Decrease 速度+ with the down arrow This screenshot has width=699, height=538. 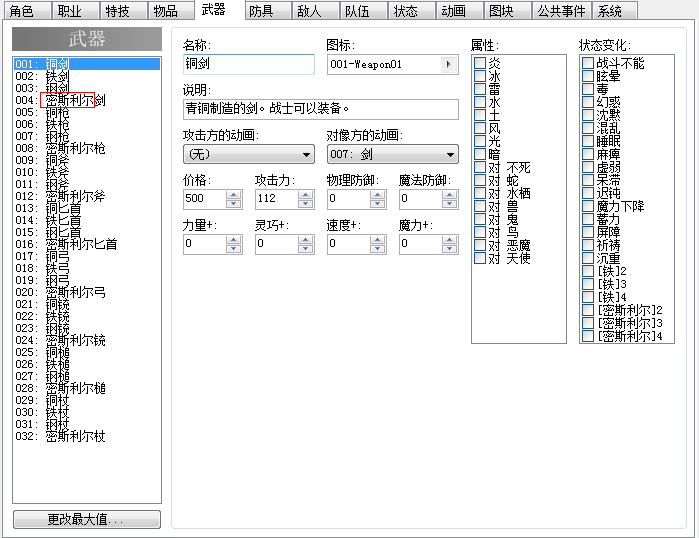[378, 249]
